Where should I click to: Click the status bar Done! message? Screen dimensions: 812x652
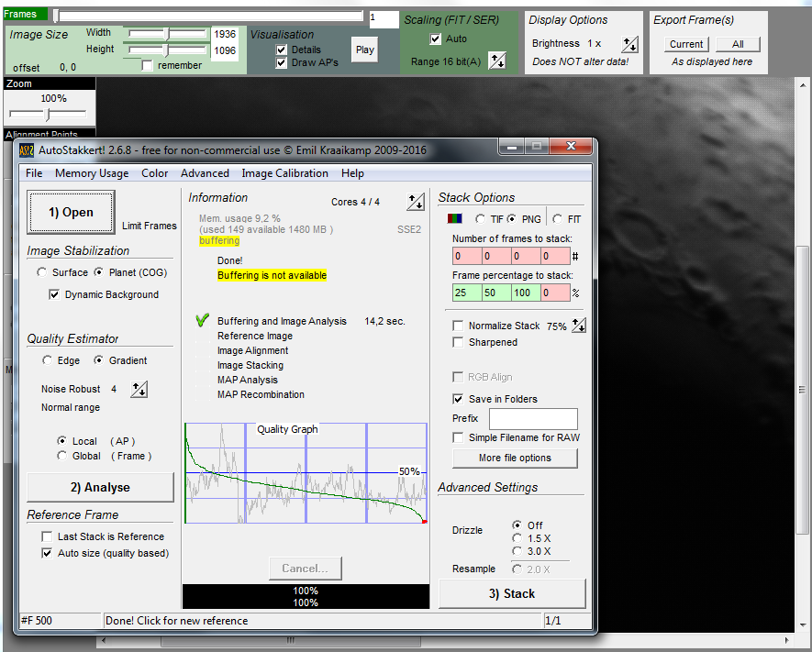[322, 621]
